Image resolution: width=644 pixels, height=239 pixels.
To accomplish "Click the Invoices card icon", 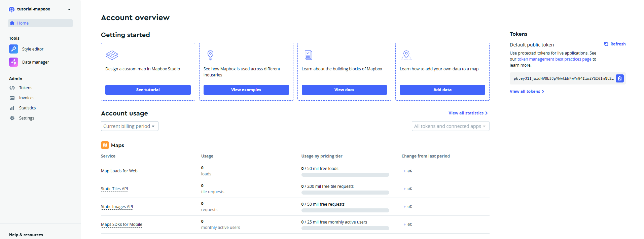I will point(12,98).
